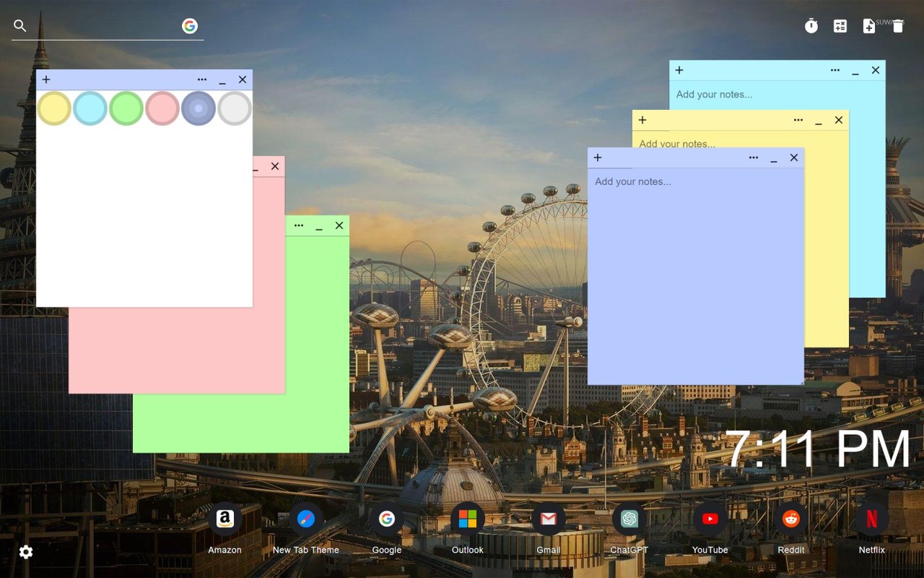Pick the yellow color swatch
924x578 pixels.
point(54,108)
